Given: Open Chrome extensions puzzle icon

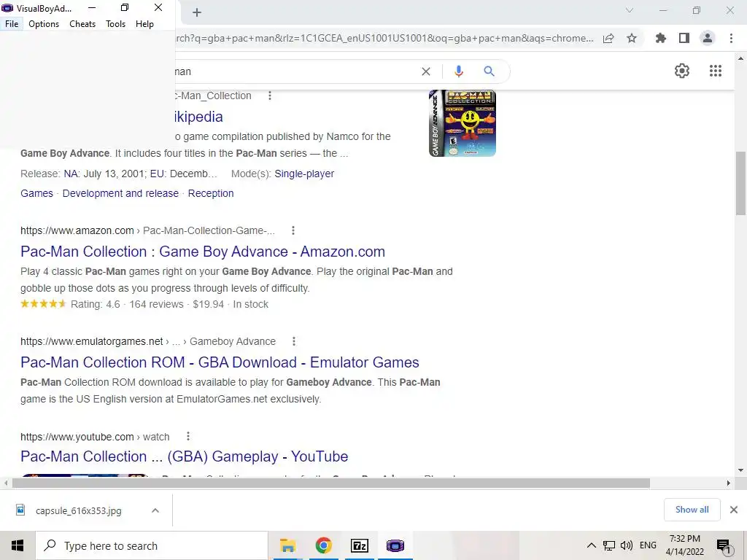Looking at the screenshot, I should tap(661, 38).
